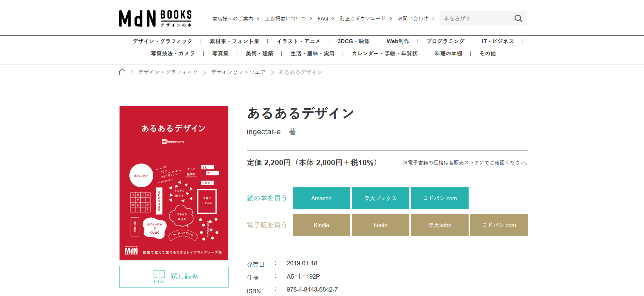Image resolution: width=644 pixels, height=296 pixels.
Task: Select Web制作 category
Action: coord(398,41)
